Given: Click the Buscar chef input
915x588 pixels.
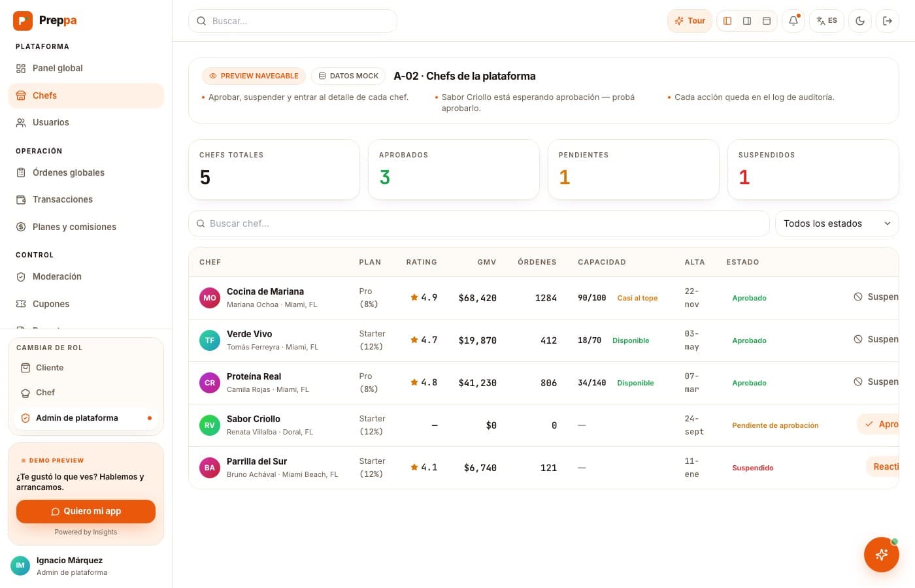Looking at the screenshot, I should [x=479, y=223].
